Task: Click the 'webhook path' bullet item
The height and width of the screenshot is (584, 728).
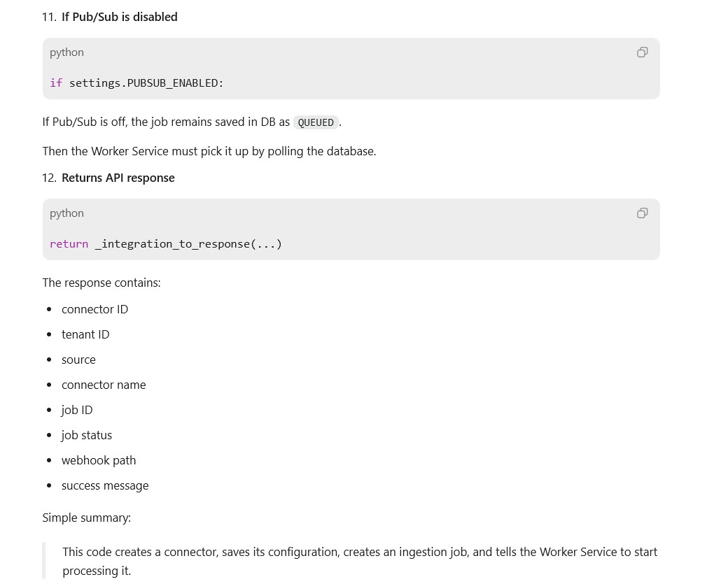Action: pyautogui.click(x=99, y=461)
